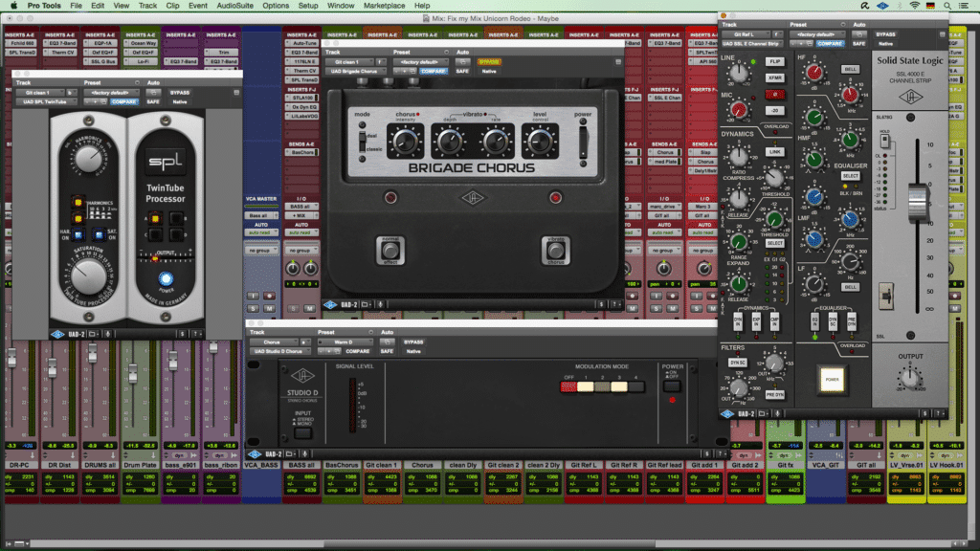
Task: Click the SSL XFMR button
Action: point(775,78)
